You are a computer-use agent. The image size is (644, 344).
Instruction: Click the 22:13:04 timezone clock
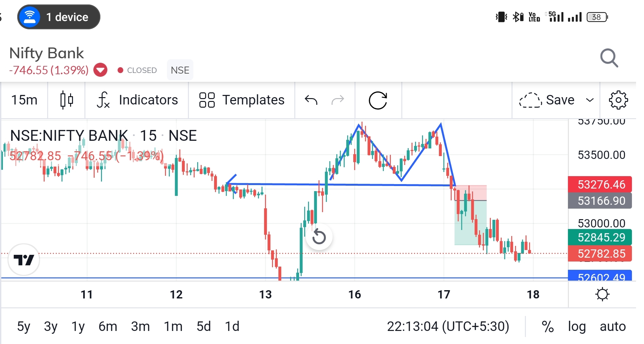coord(448,326)
